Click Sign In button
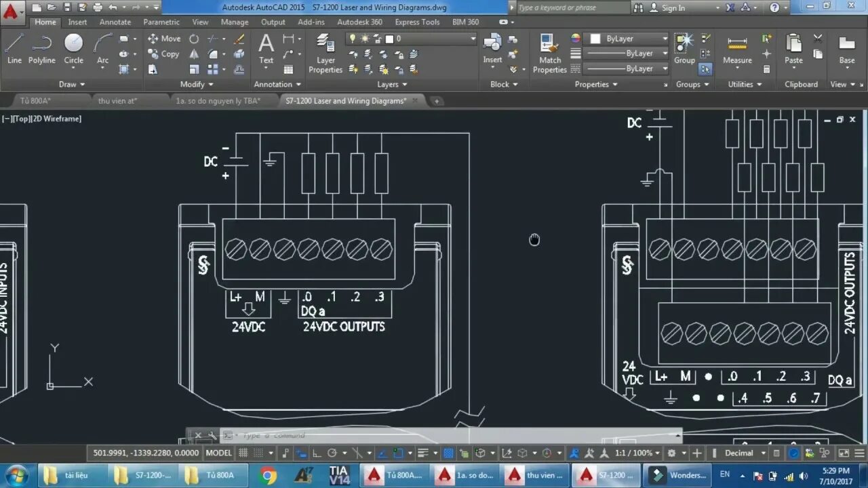 [668, 8]
